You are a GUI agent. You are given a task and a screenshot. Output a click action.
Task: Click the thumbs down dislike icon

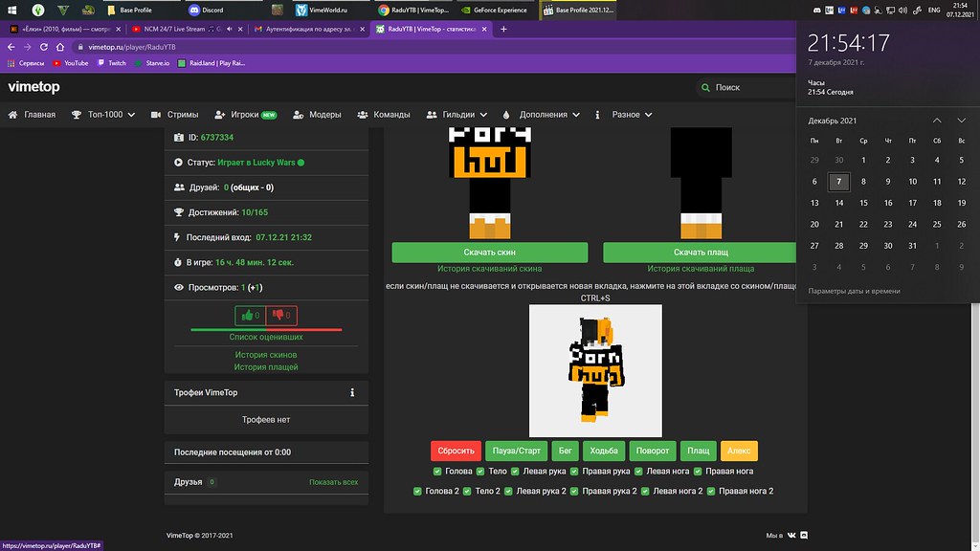(278, 315)
